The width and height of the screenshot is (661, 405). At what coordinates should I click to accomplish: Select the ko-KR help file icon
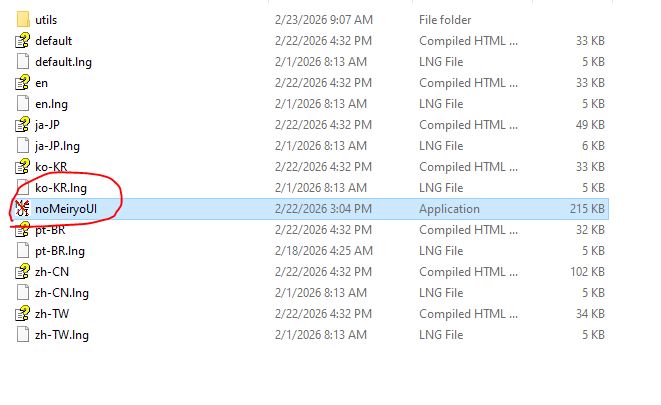pos(23,167)
